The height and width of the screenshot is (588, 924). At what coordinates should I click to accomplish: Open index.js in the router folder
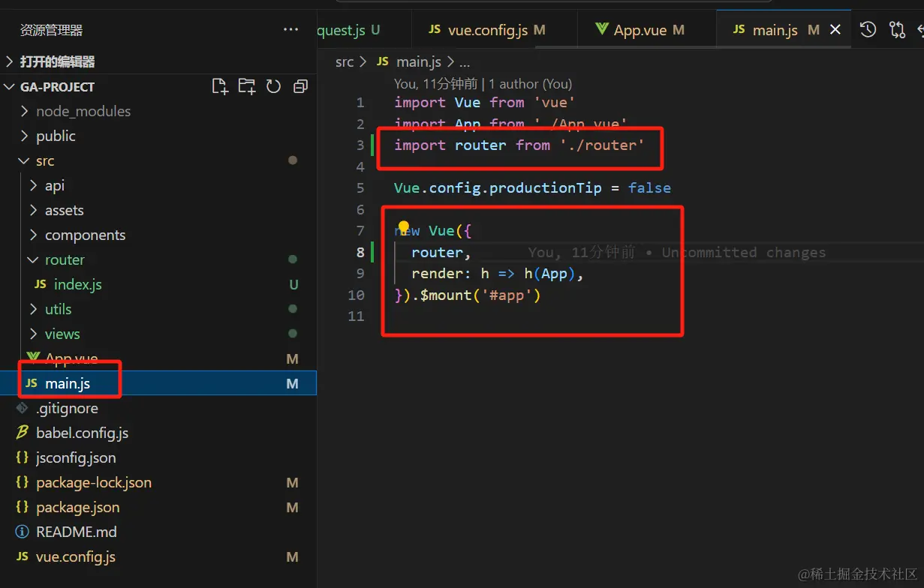coord(77,284)
